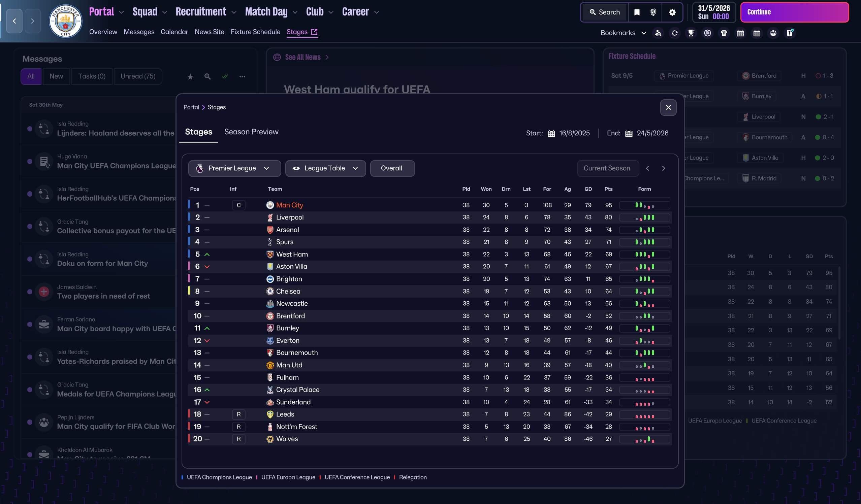Switch to the Season Preview tab
Screen dimensions: 861x504
251,132
